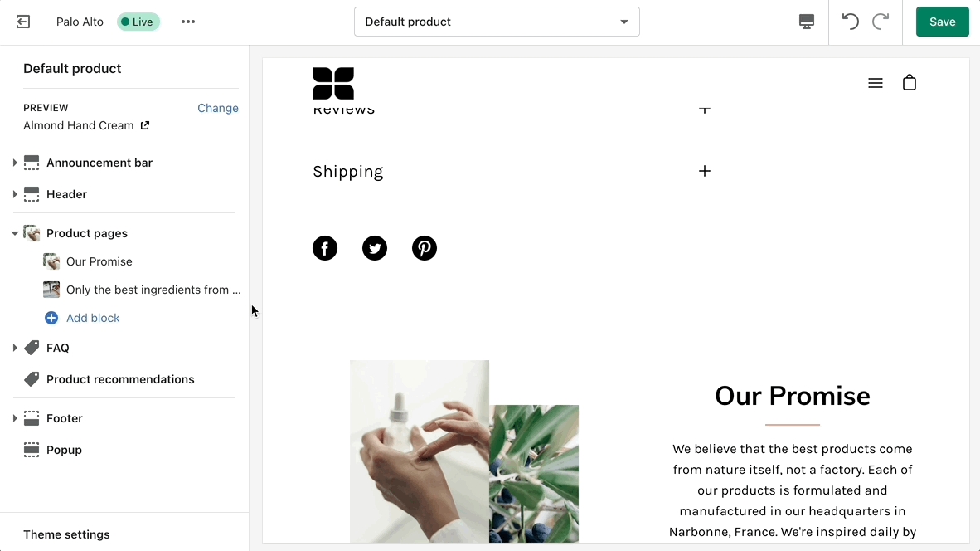The image size is (980, 551).
Task: Open the shopping bag cart icon
Action: (910, 83)
